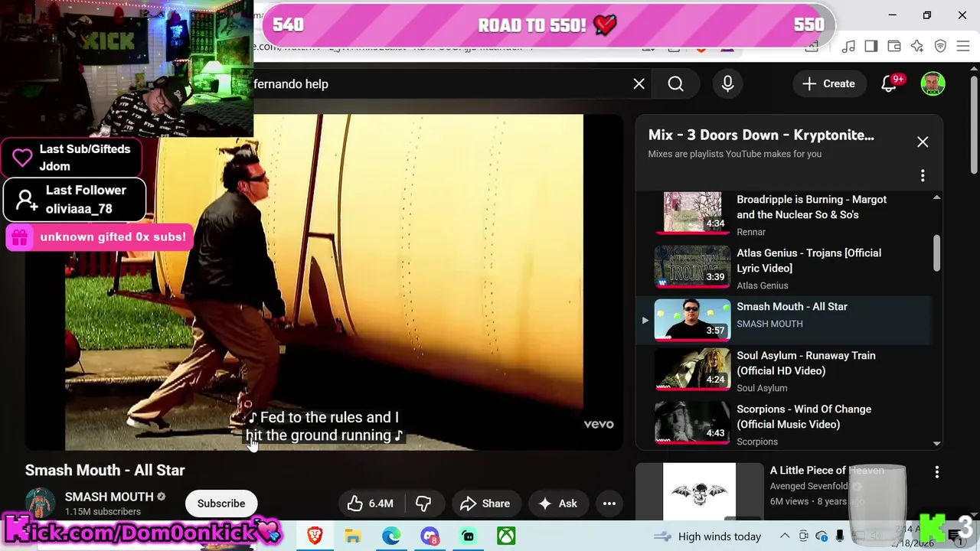Open the Brave hamburger main menu

[963, 47]
